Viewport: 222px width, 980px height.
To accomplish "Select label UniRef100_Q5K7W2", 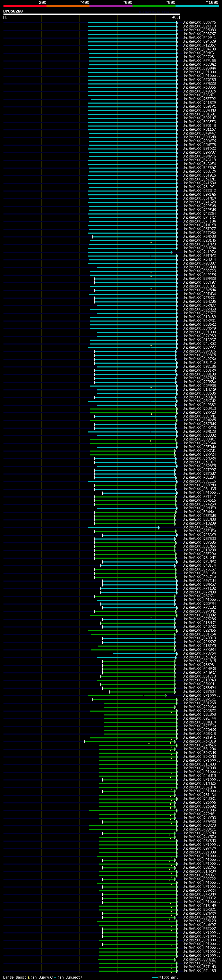I will click(x=199, y=401).
